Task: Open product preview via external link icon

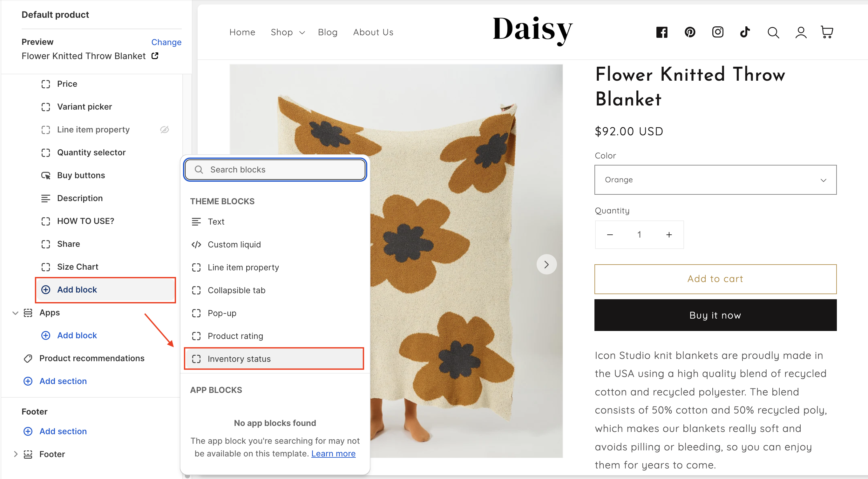Action: (155, 56)
